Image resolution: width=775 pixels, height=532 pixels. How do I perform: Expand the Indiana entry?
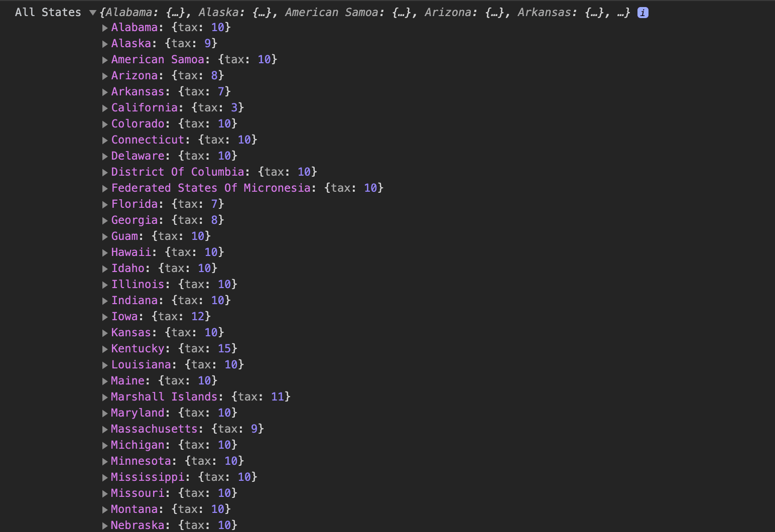point(105,301)
